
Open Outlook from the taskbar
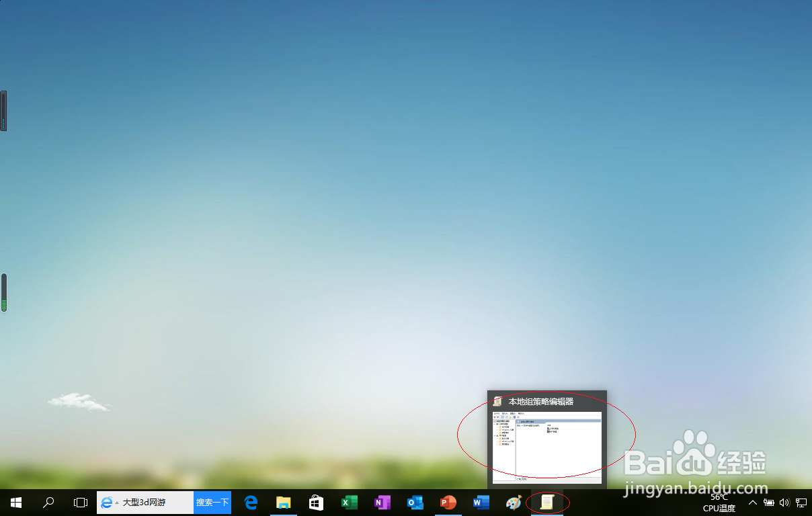415,502
